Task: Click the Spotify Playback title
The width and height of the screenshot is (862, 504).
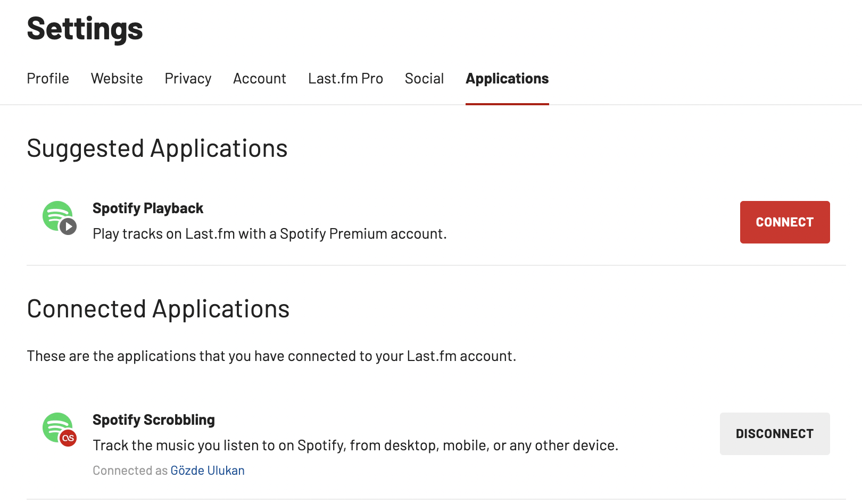Action: pos(148,208)
